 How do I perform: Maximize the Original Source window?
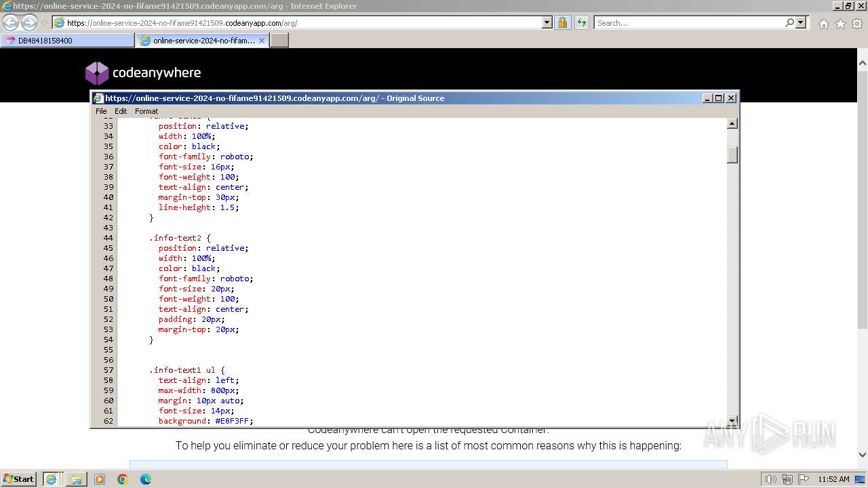point(719,98)
